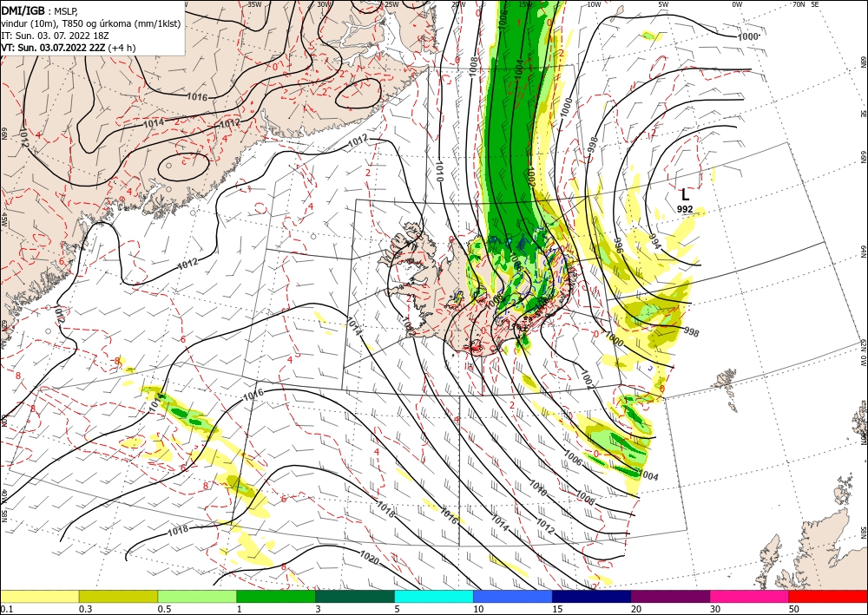Click the 'L' low pressure marker
The height and width of the screenshot is (615, 868).
[686, 194]
